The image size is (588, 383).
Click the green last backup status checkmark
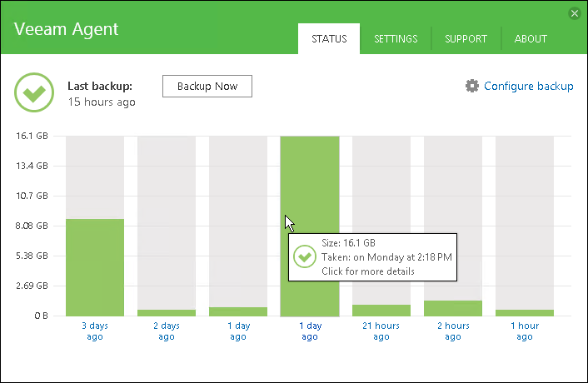click(x=34, y=92)
